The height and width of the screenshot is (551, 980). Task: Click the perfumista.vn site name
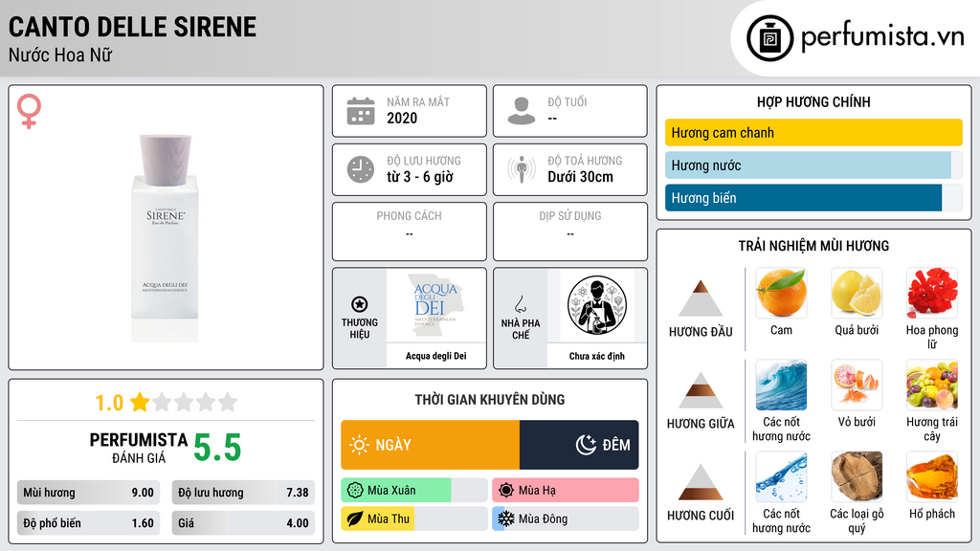click(882, 36)
